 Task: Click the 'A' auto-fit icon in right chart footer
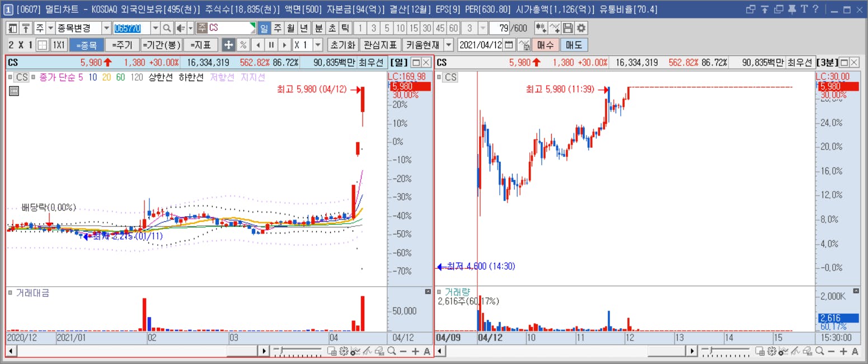855,351
